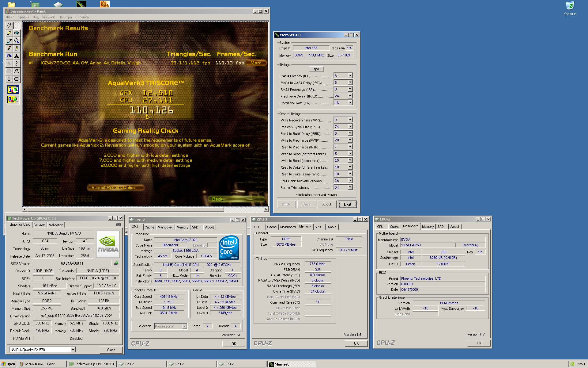
Task: Click the Intel Core i7 logo in CPU-Z
Action: (229, 247)
